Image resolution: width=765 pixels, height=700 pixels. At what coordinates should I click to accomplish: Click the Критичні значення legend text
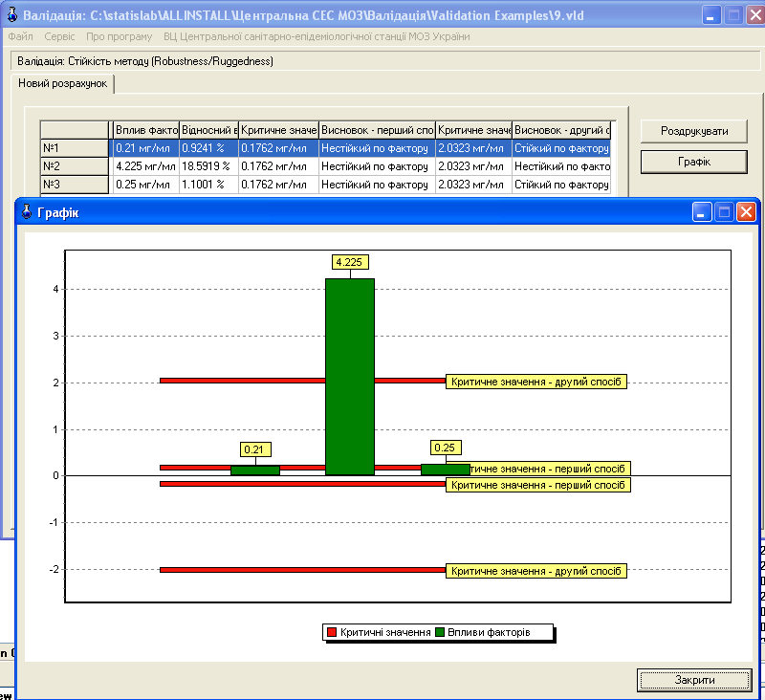[x=385, y=632]
